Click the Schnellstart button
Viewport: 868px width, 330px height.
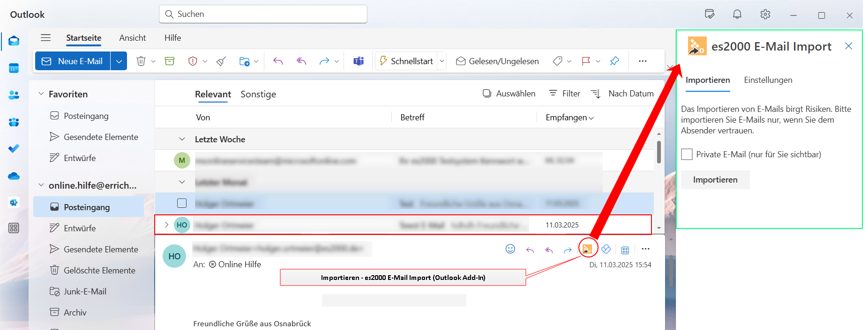point(406,61)
